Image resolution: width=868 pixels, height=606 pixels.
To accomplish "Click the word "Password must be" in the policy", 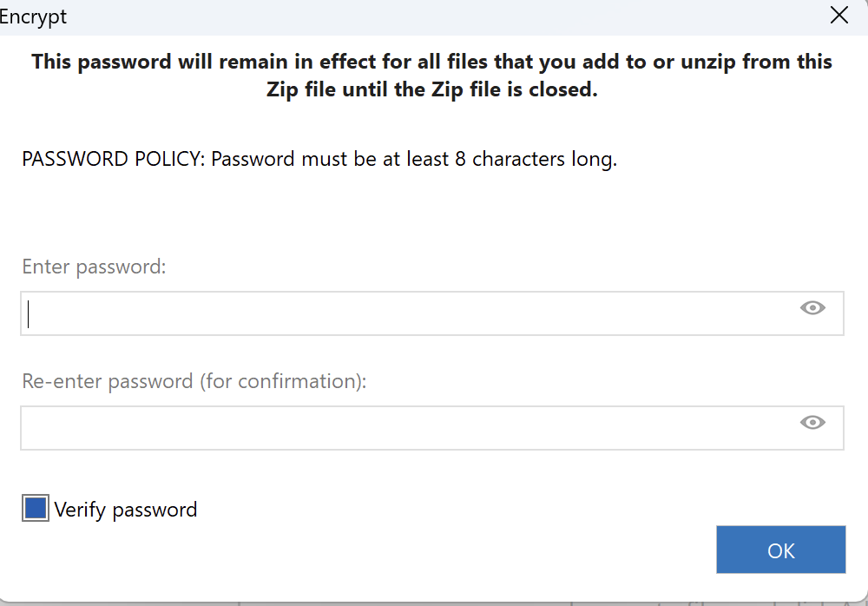I will 286,160.
